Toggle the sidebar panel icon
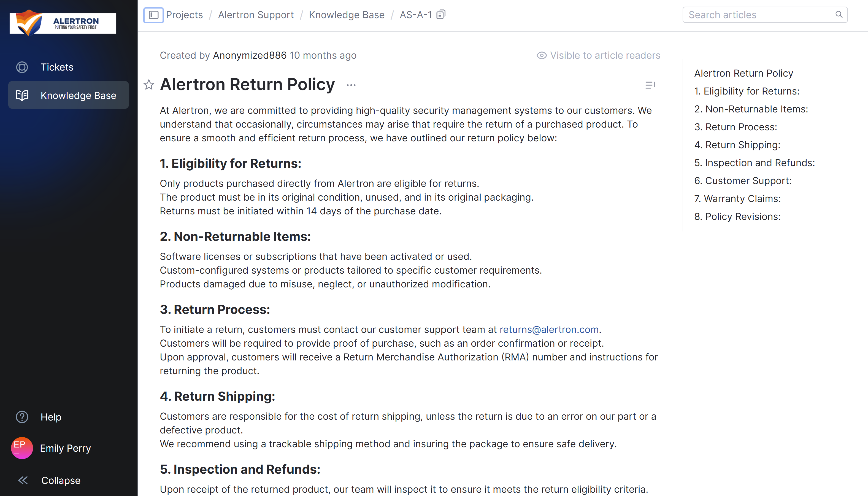 153,15
